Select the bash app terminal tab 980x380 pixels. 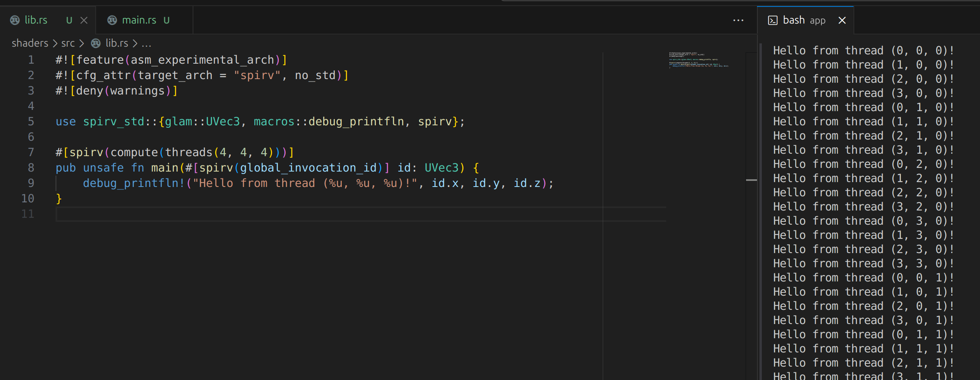click(804, 20)
